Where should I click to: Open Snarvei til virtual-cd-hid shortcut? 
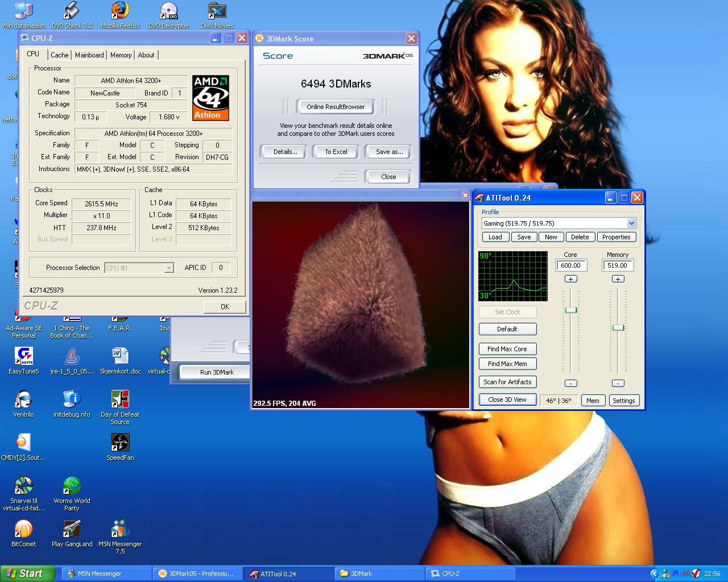23,493
